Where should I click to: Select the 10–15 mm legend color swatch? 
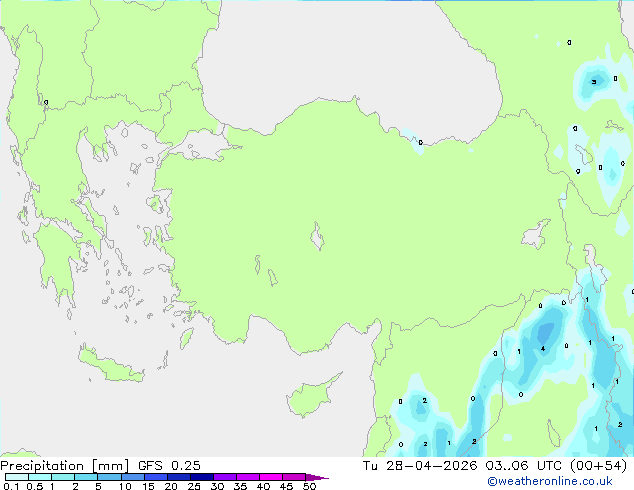pyautogui.click(x=133, y=477)
